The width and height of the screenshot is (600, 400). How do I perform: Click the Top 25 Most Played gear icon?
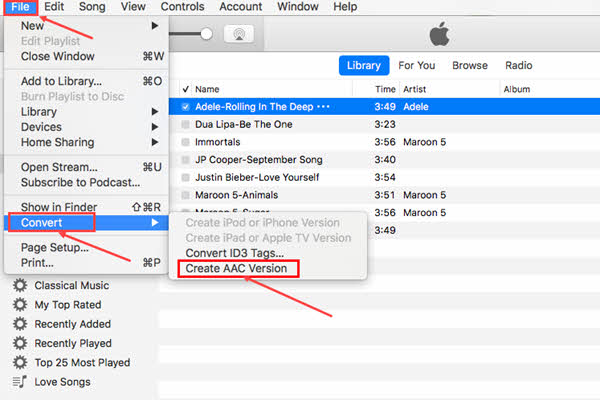[x=20, y=362]
